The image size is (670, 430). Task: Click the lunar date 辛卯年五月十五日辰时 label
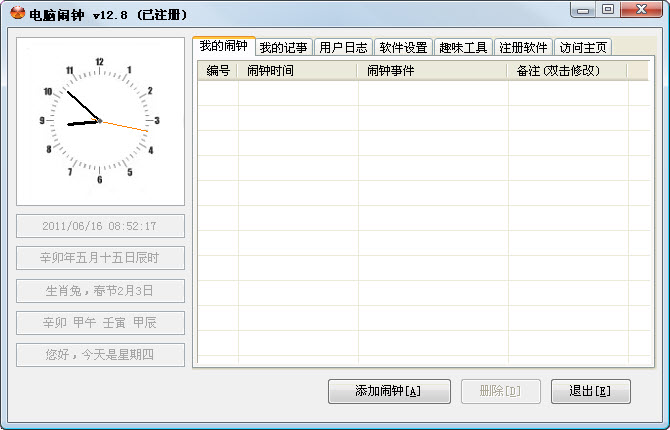[x=100, y=258]
